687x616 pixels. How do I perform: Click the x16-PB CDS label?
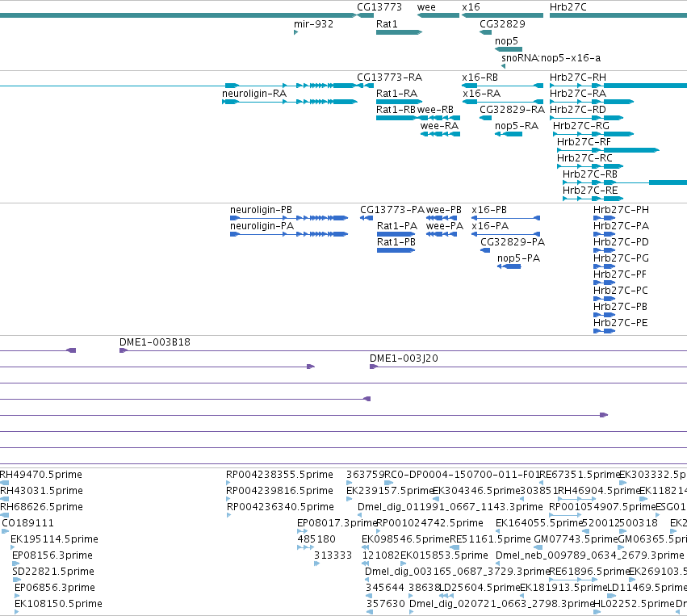489,210
